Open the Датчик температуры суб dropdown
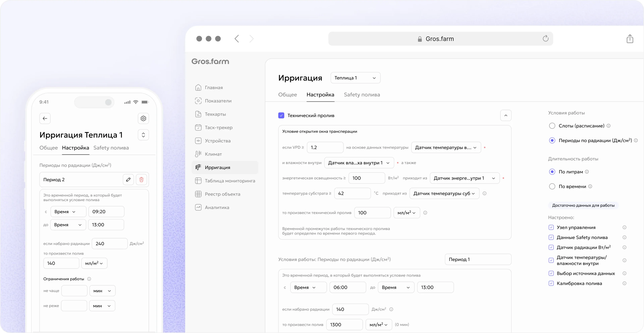The width and height of the screenshot is (644, 333). pyautogui.click(x=444, y=193)
